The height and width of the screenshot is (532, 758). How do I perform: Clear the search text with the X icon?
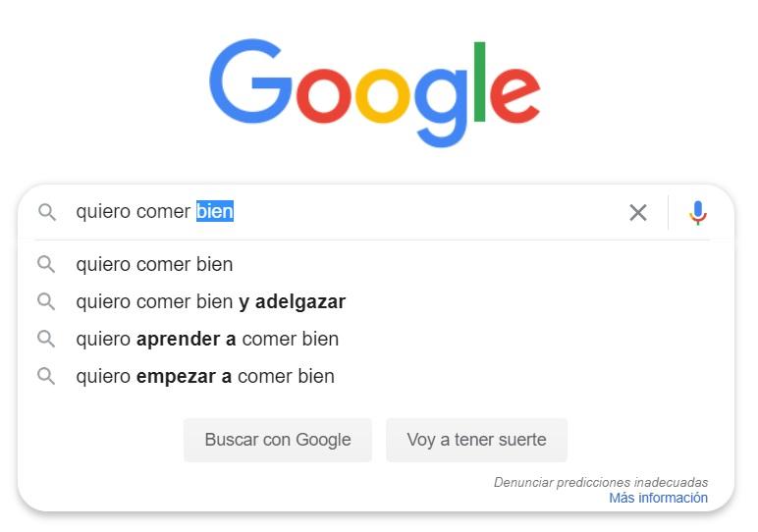click(638, 212)
